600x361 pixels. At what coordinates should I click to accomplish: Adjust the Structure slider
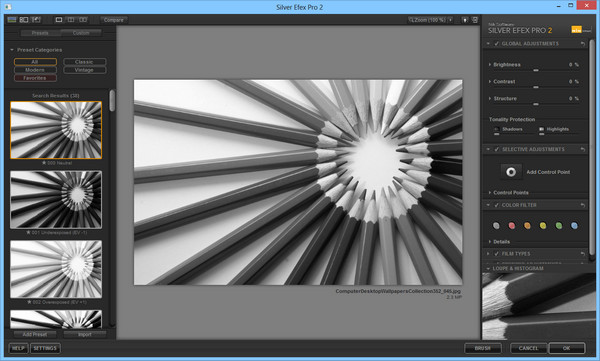pos(536,104)
